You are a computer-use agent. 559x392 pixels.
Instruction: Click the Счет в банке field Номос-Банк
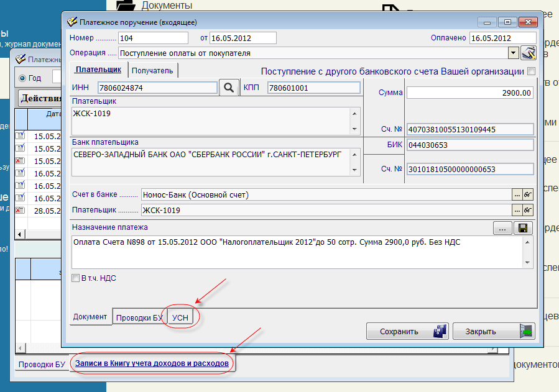click(326, 194)
